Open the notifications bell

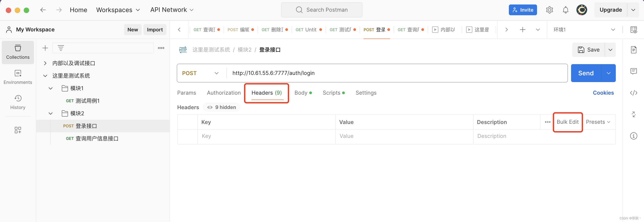click(x=565, y=10)
